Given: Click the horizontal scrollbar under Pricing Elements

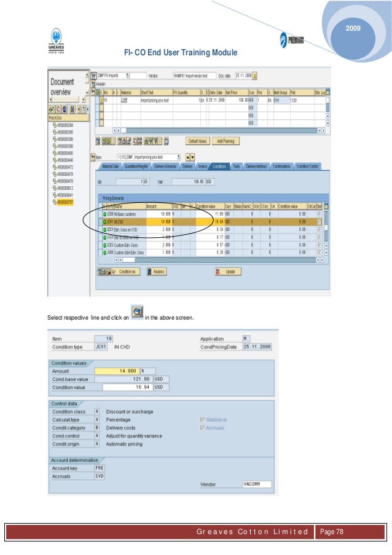Looking at the screenshot, I should tap(219, 260).
